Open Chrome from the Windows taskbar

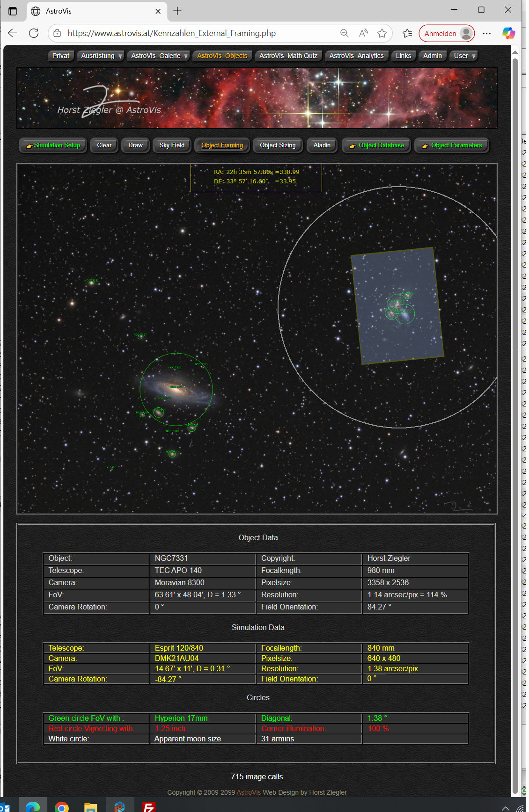pyautogui.click(x=62, y=806)
